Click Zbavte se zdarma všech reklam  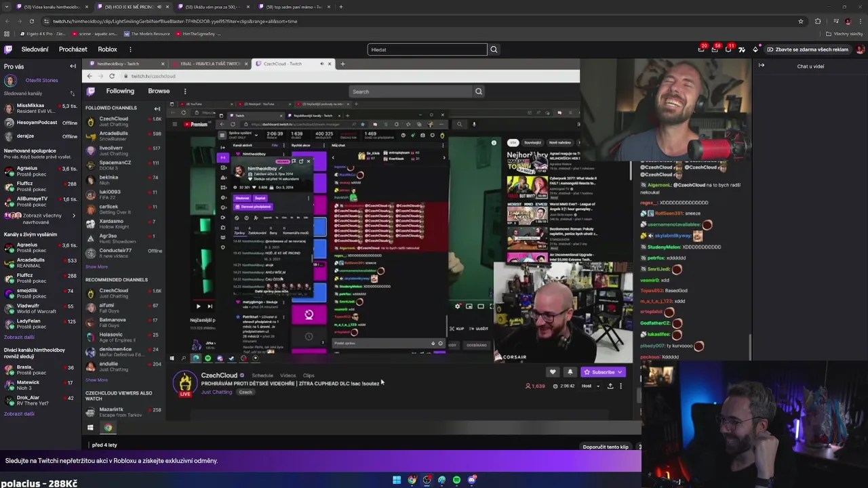(808, 49)
